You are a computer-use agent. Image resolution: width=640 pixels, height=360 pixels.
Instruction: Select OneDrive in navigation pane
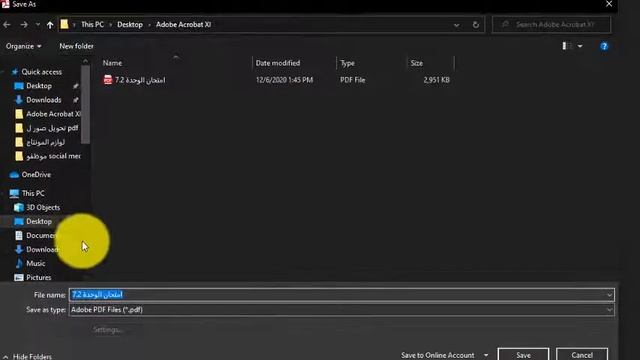(x=36, y=175)
